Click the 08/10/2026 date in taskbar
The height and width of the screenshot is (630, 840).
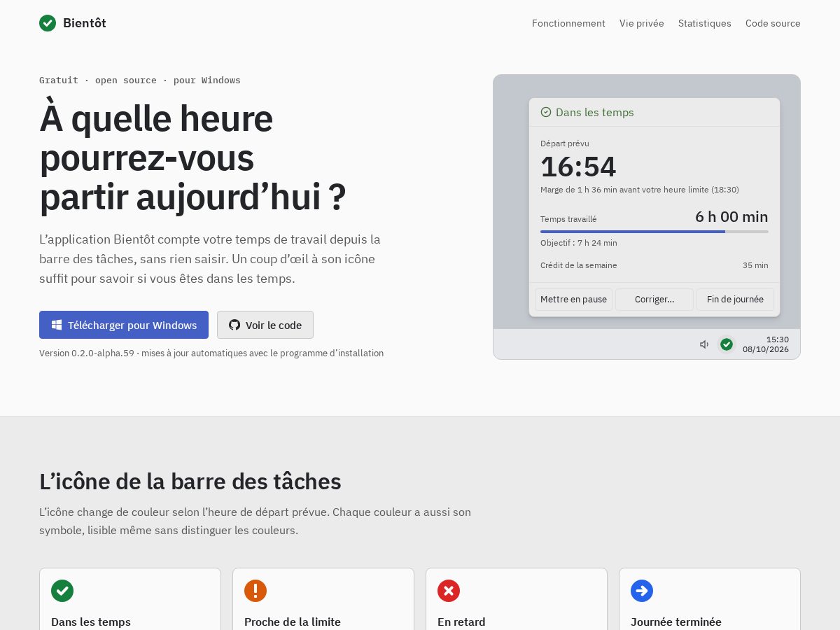(766, 349)
